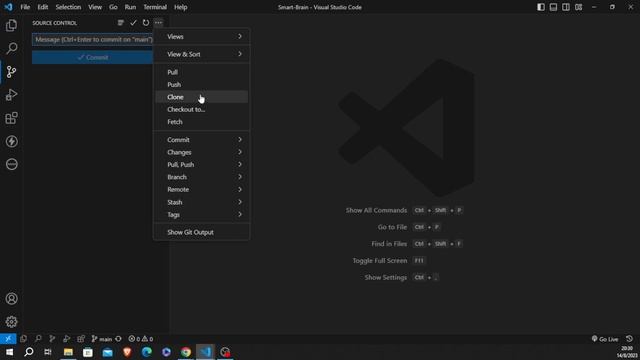Click the VS Code logo in title bar
This screenshot has width=640, height=360.
[x=8, y=7]
